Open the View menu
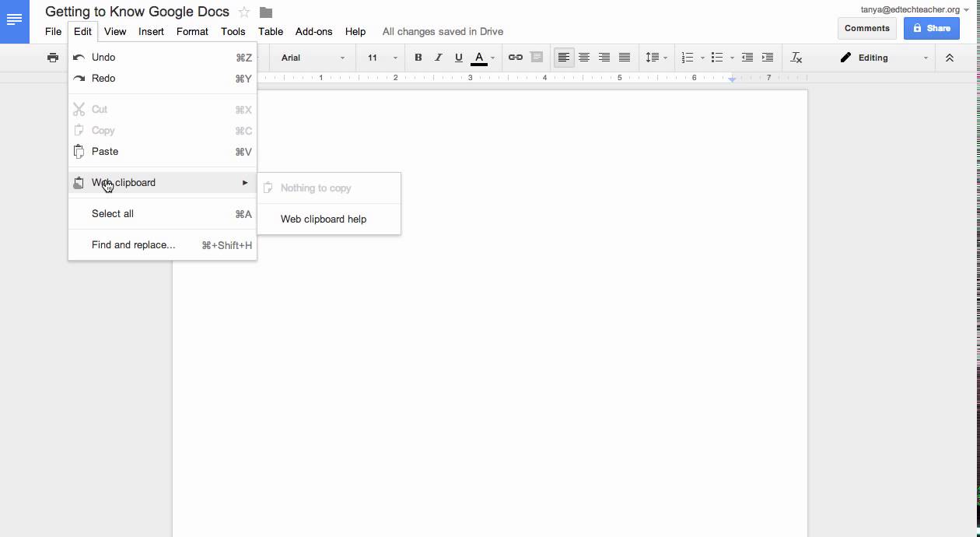Image resolution: width=980 pixels, height=537 pixels. pyautogui.click(x=115, y=31)
